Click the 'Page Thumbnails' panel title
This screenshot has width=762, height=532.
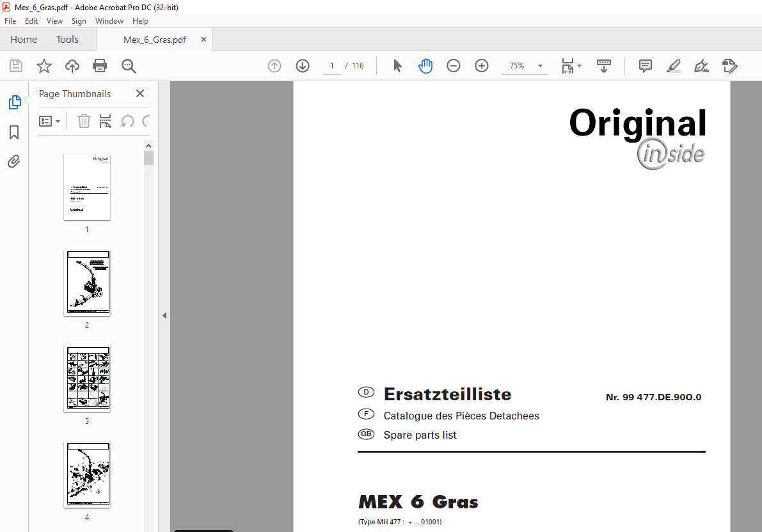coord(75,94)
